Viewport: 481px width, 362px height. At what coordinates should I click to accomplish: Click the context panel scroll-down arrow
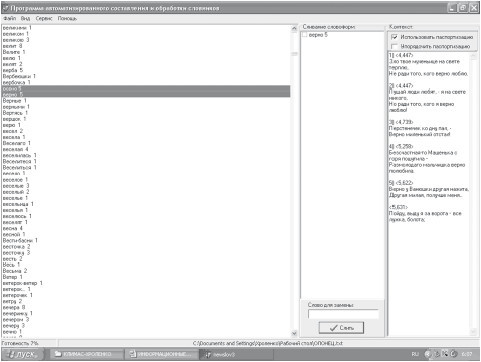click(x=473, y=331)
